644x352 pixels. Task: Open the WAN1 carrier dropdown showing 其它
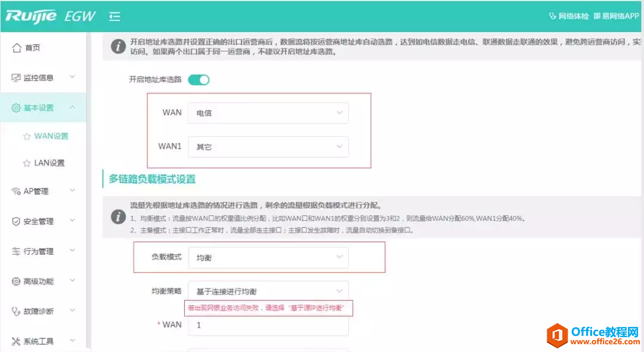(x=268, y=147)
